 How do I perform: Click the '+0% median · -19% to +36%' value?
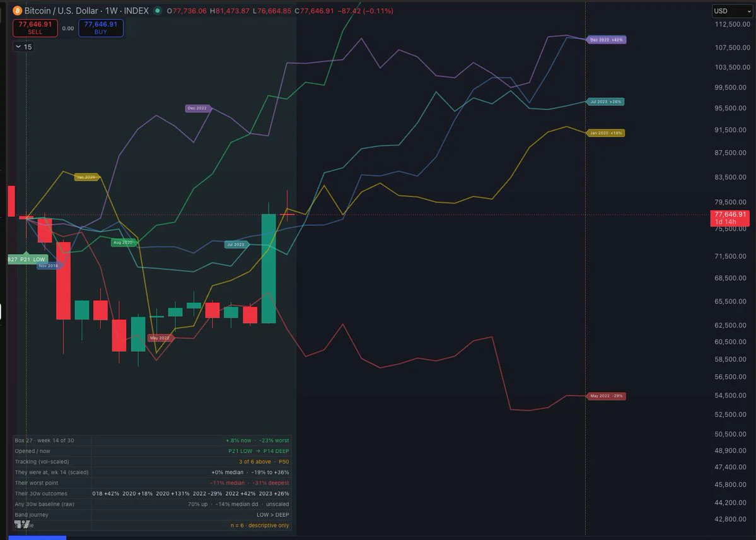(x=250, y=472)
